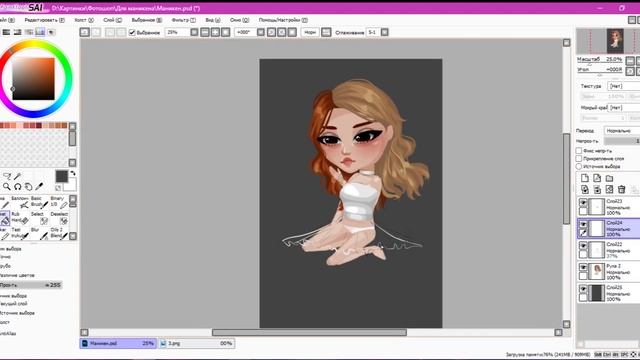Adjust the Непрозр-ть opacity slider
Image resolution: width=640 pixels, height=360 pixels.
(622, 141)
